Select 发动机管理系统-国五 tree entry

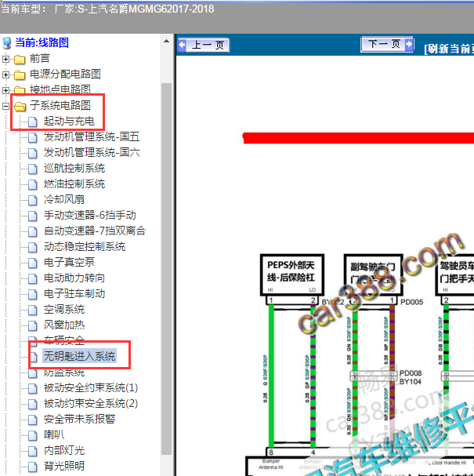[x=92, y=137]
